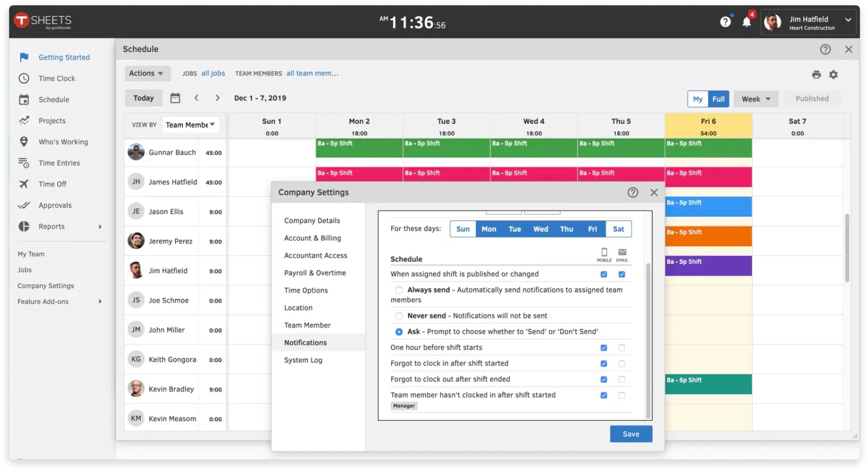Open Location settings tab
Viewport: 868px width, 471px height.
pyautogui.click(x=298, y=308)
